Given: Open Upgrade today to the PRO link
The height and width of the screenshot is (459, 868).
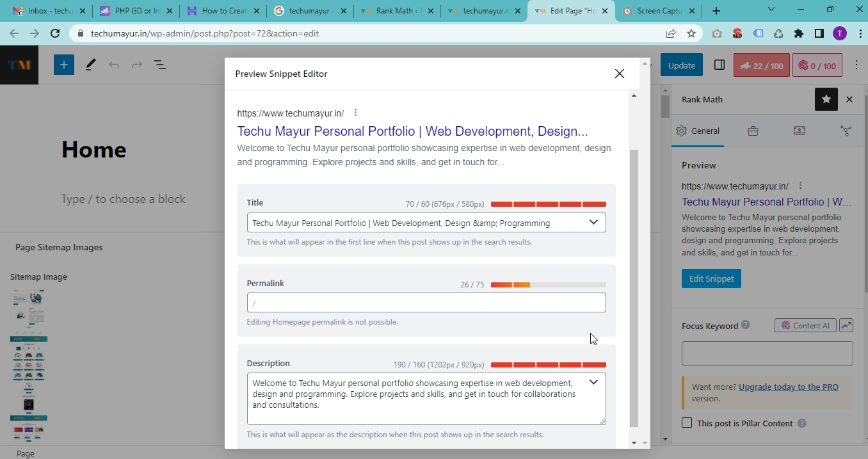Looking at the screenshot, I should tap(789, 387).
